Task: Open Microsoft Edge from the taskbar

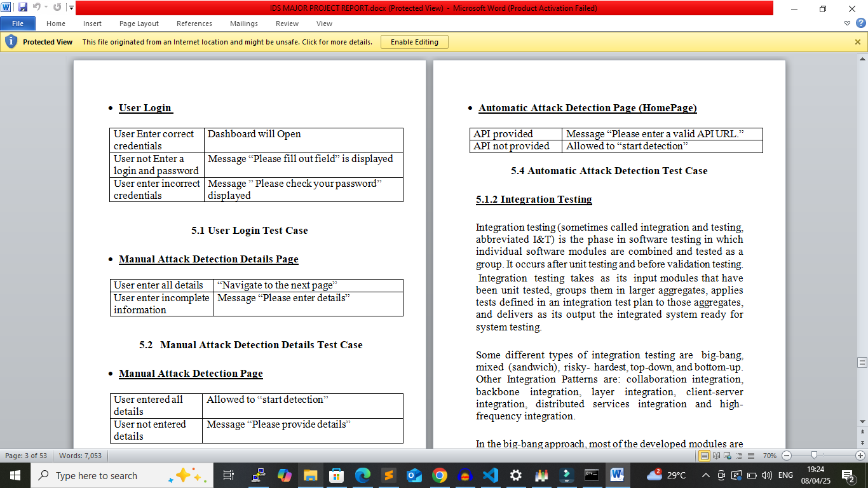Action: [362, 475]
